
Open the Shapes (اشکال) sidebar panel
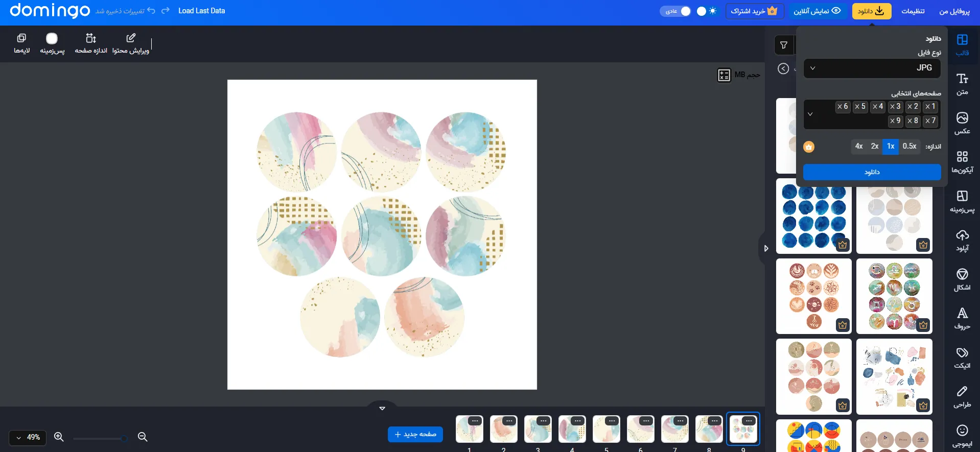pyautogui.click(x=962, y=280)
